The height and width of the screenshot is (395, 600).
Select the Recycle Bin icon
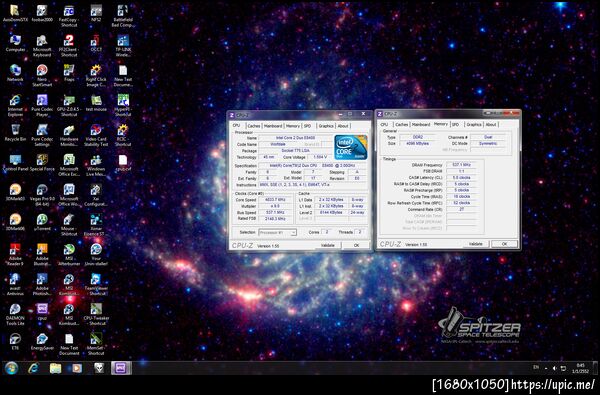15,133
